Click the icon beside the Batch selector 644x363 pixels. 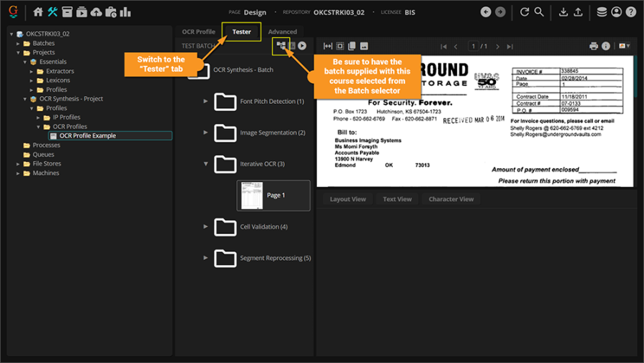(292, 46)
